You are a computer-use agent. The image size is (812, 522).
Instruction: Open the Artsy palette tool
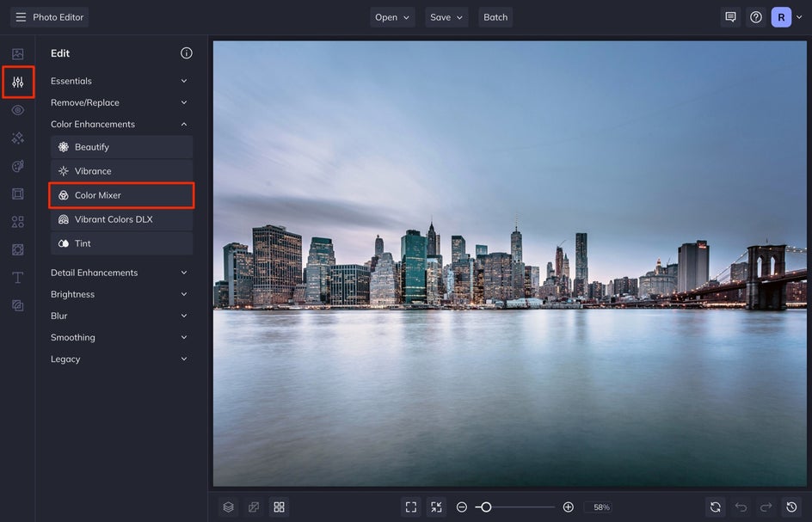pyautogui.click(x=17, y=166)
